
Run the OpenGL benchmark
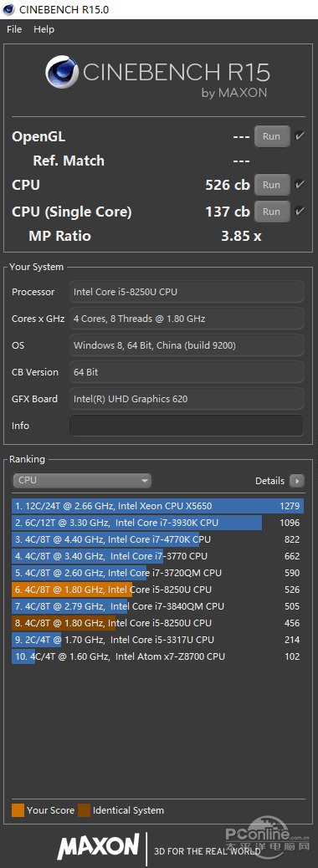(272, 136)
